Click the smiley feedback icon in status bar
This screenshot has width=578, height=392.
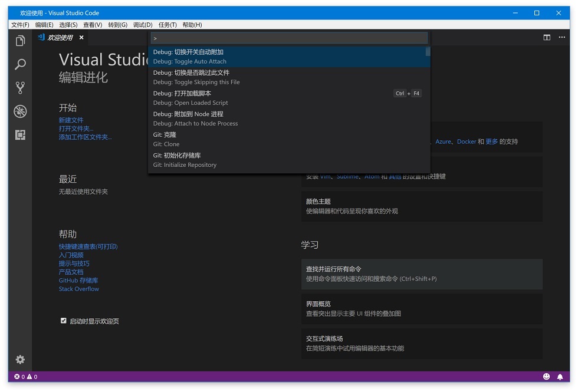pos(546,376)
